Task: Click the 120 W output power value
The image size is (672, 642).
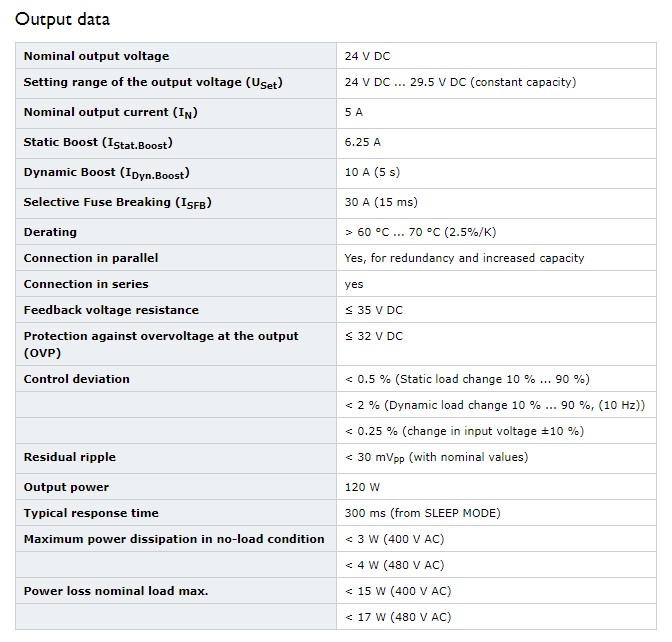Action: click(362, 487)
